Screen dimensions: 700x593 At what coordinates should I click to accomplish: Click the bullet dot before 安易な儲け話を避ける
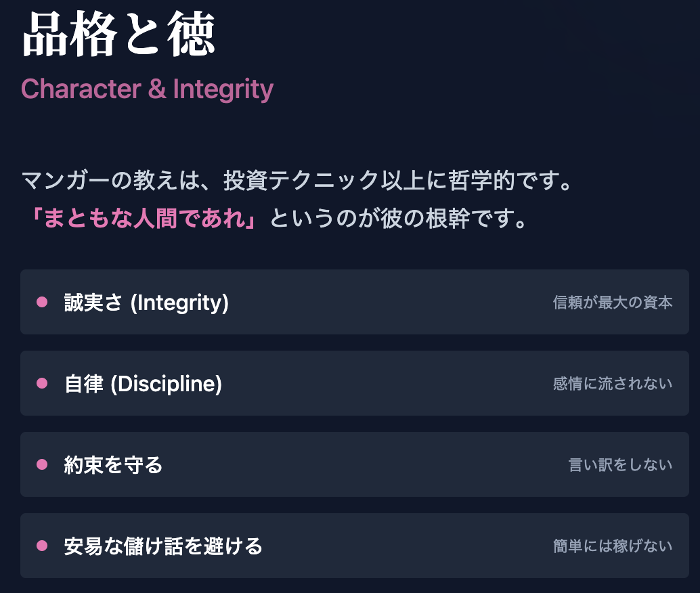coord(42,546)
